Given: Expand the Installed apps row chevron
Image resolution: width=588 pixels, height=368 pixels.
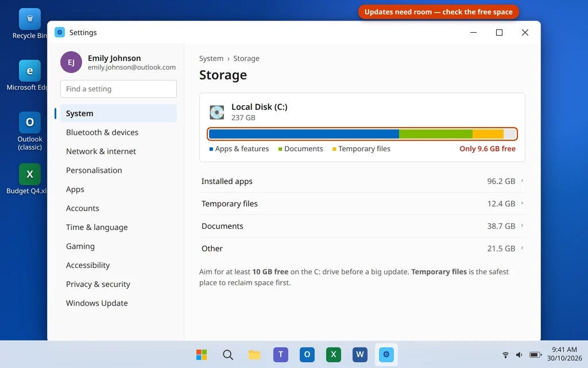Looking at the screenshot, I should 522,181.
